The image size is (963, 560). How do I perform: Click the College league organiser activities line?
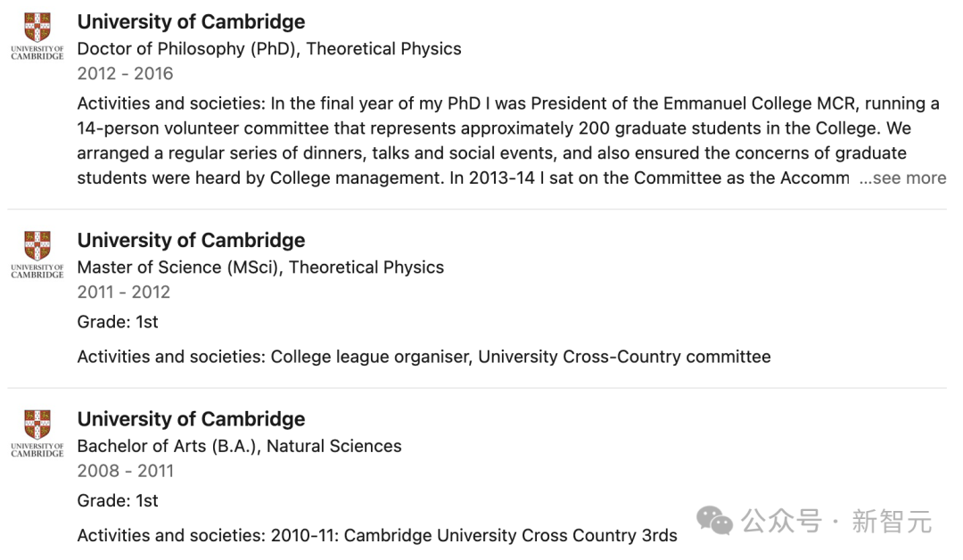[424, 357]
